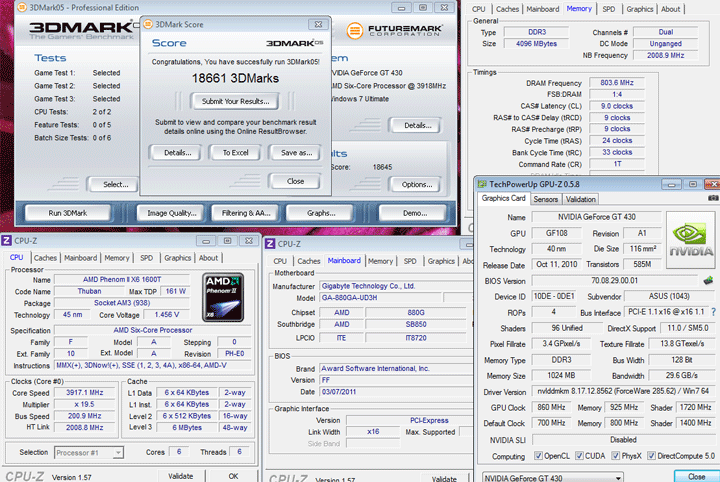720x482 pixels.
Task: Click the Core Speed value 3917.1 MHz
Action: tap(84, 392)
